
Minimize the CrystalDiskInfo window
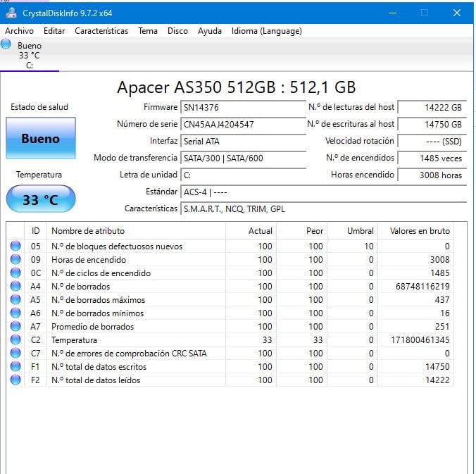(393, 13)
